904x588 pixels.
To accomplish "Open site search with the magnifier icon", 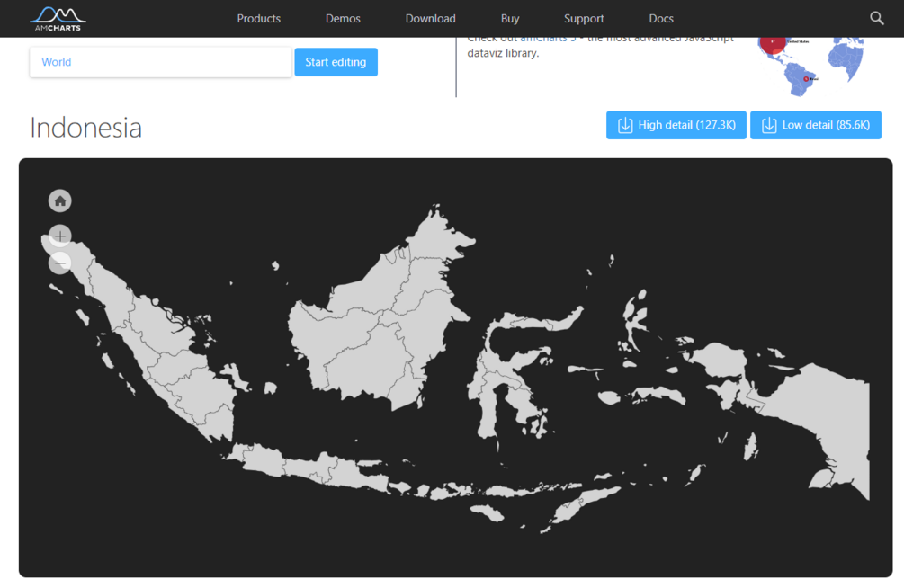I will [x=877, y=18].
